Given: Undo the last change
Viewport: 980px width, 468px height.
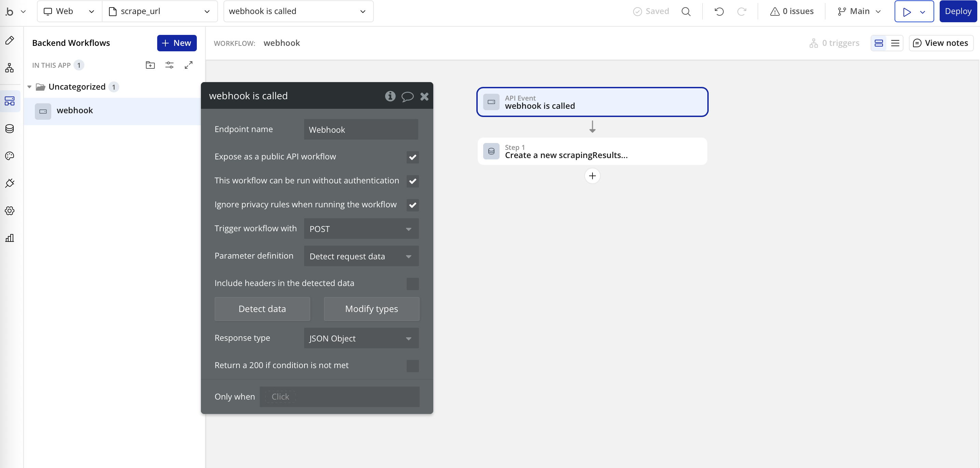Looking at the screenshot, I should [719, 11].
